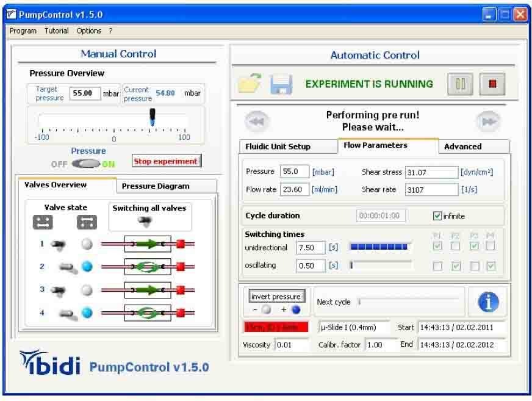Skip to the next cycle arrow
The image size is (532, 401).
coord(487,121)
